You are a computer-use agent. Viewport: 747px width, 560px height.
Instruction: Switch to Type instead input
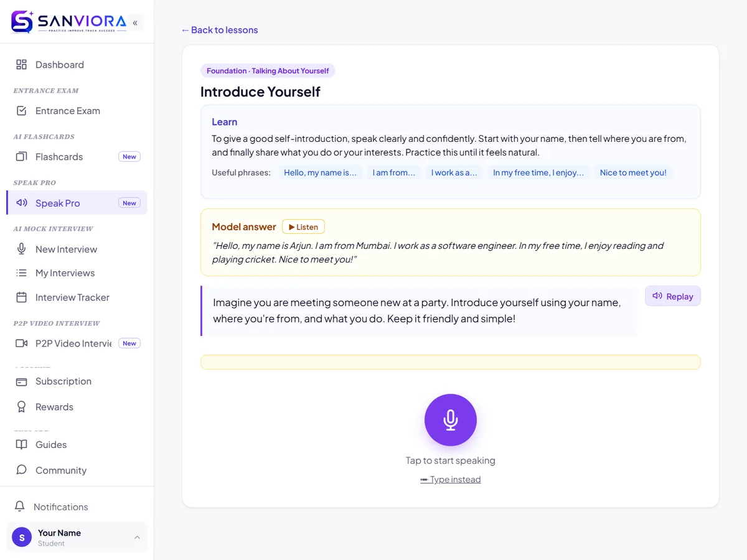tap(451, 480)
